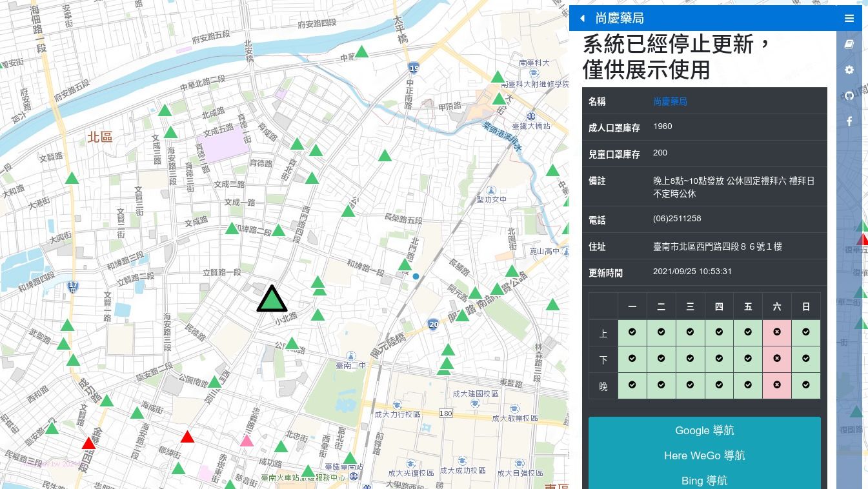Viewport: 868px width, 489px height.
Task: Toggle Saturday morning closed mark in schedule table
Action: (777, 332)
